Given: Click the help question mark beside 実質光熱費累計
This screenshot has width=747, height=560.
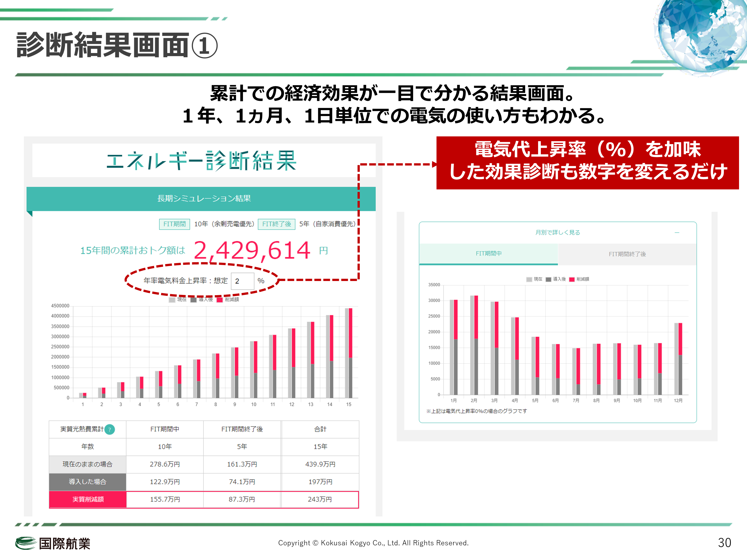Looking at the screenshot, I should (110, 429).
